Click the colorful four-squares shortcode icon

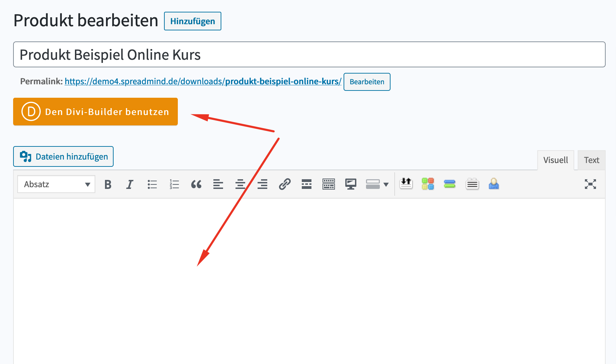tap(428, 184)
